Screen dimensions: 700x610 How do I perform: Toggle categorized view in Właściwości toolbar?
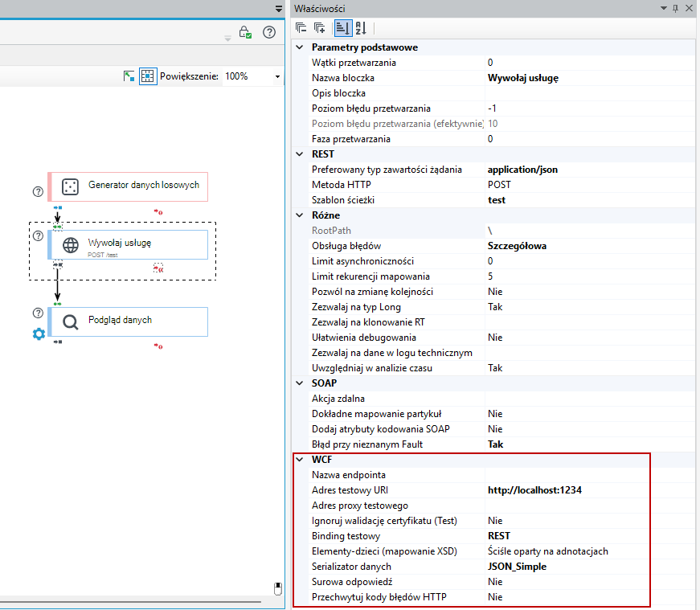click(x=343, y=28)
